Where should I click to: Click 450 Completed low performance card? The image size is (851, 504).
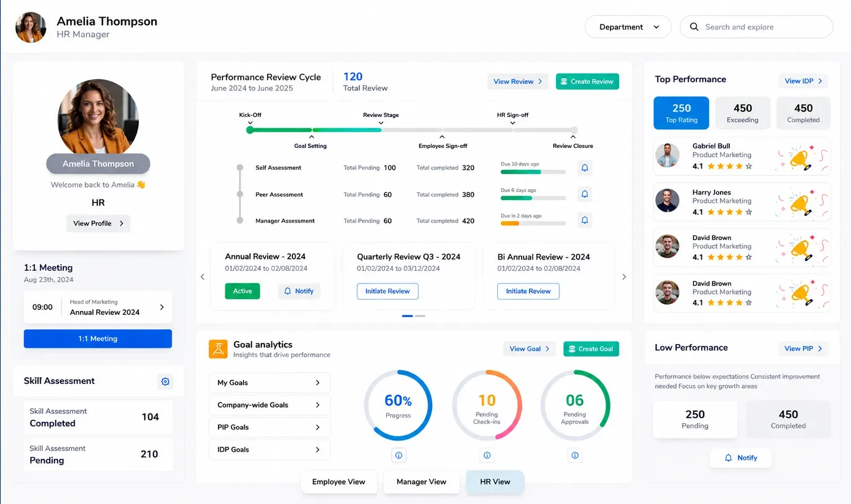pos(788,419)
